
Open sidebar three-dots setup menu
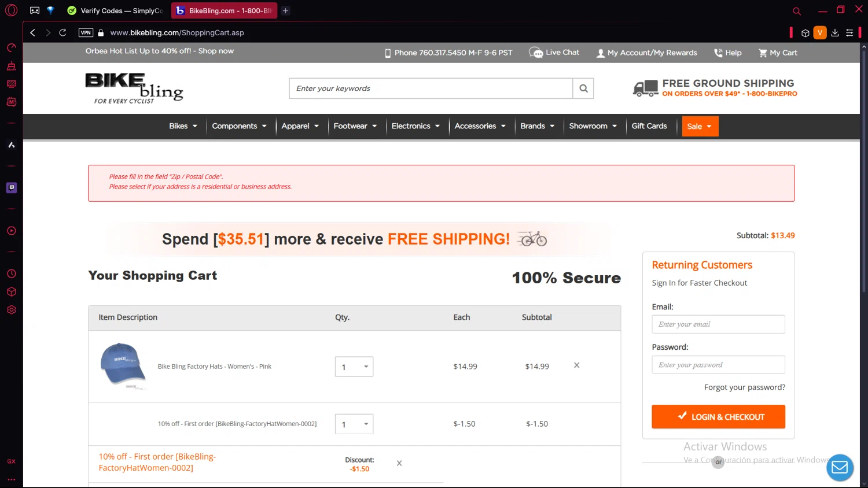coord(11,479)
